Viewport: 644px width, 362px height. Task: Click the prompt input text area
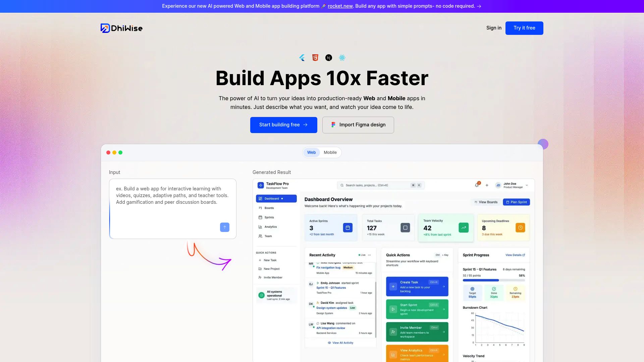tap(173, 208)
